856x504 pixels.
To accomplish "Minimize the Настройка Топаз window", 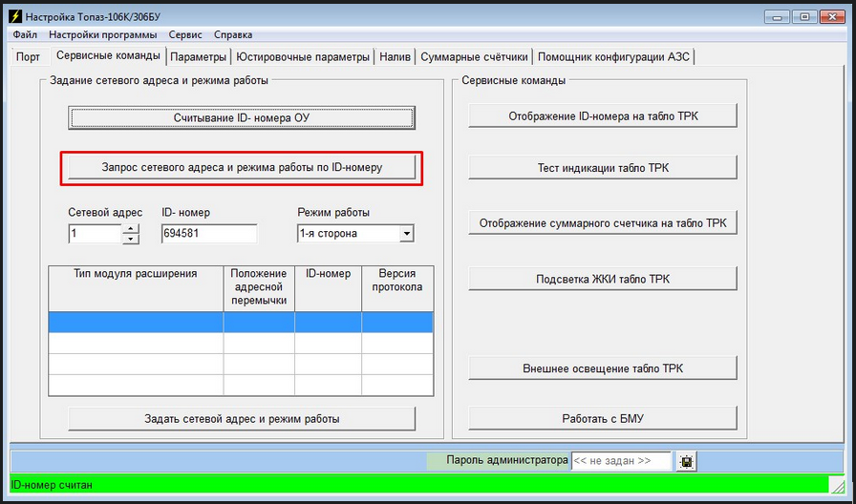I will tap(777, 17).
